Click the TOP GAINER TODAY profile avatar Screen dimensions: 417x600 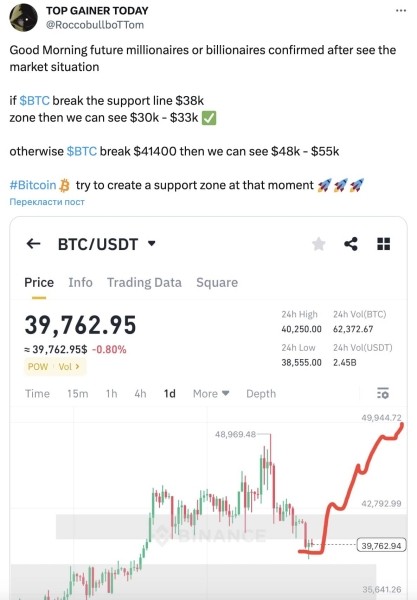click(23, 18)
